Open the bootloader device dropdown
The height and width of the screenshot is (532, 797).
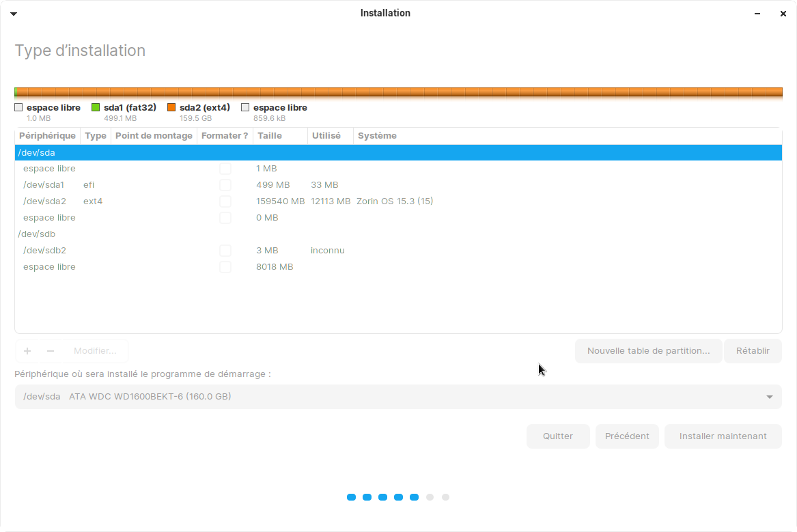[x=397, y=397]
